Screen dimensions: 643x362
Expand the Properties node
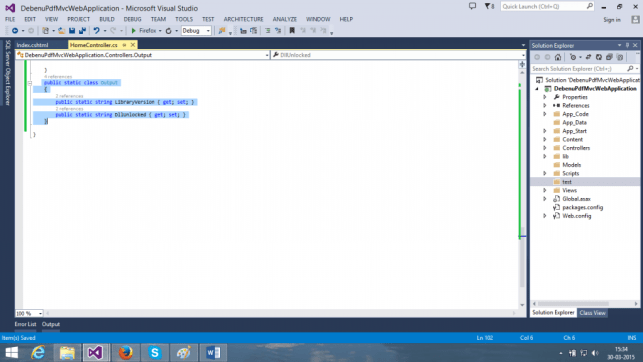click(545, 97)
